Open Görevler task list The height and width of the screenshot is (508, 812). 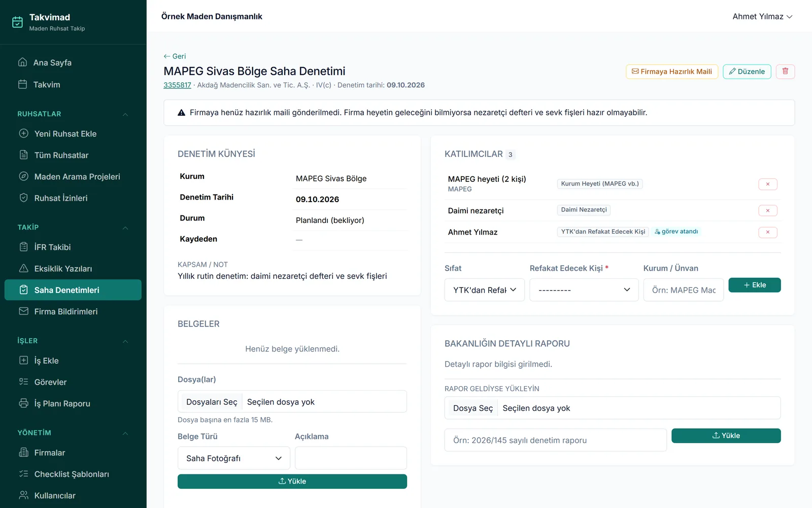pyautogui.click(x=73, y=382)
